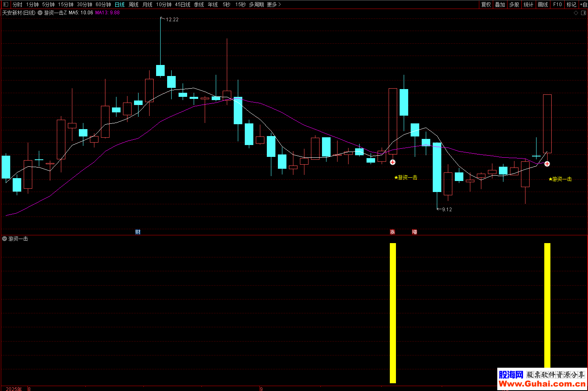
Task: Click the first yellow signal bar
Action: (393, 313)
